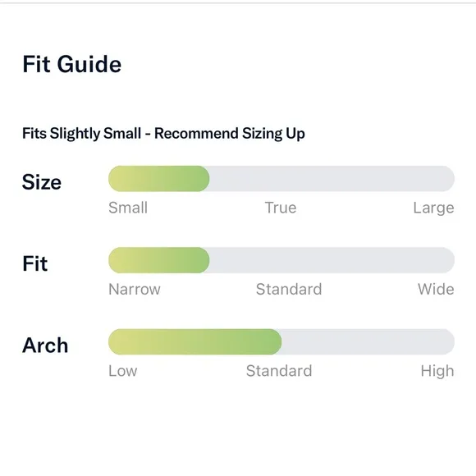Click Fits Slightly Small recommendation text

point(163,134)
